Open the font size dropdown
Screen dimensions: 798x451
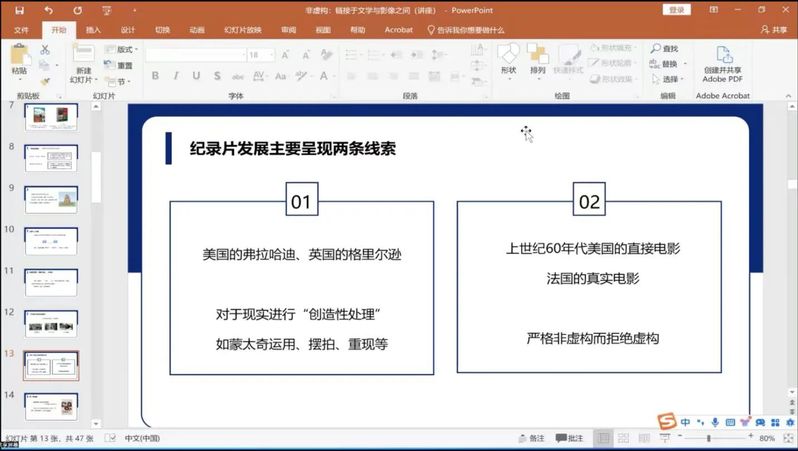coord(270,55)
